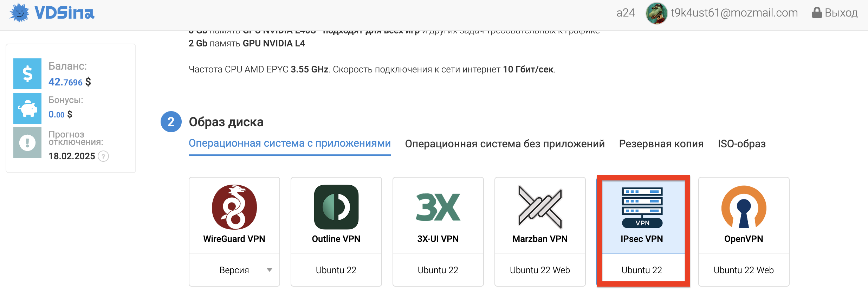This screenshot has height=294, width=868.
Task: Open the bonus amount 0.00 $
Action: 60,114
